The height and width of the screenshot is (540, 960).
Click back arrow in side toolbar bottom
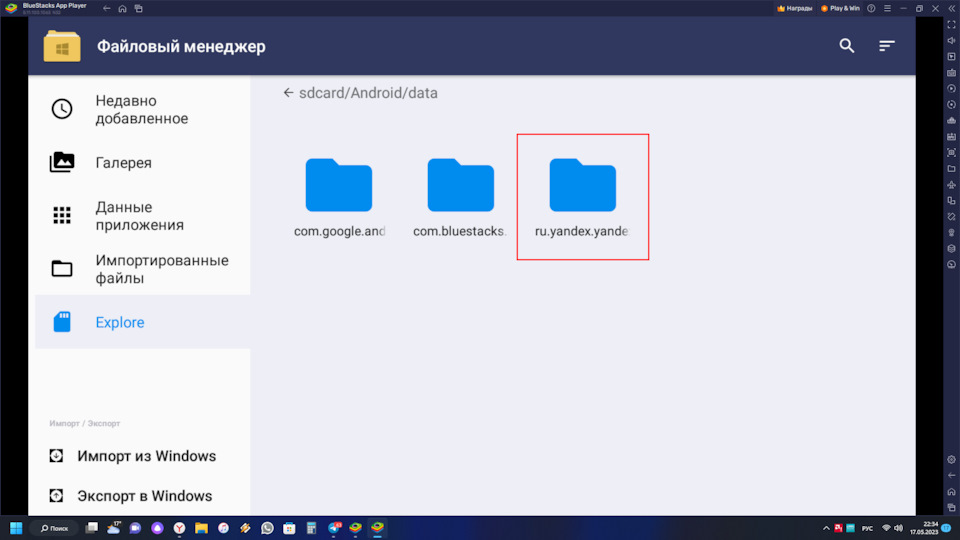[951, 476]
